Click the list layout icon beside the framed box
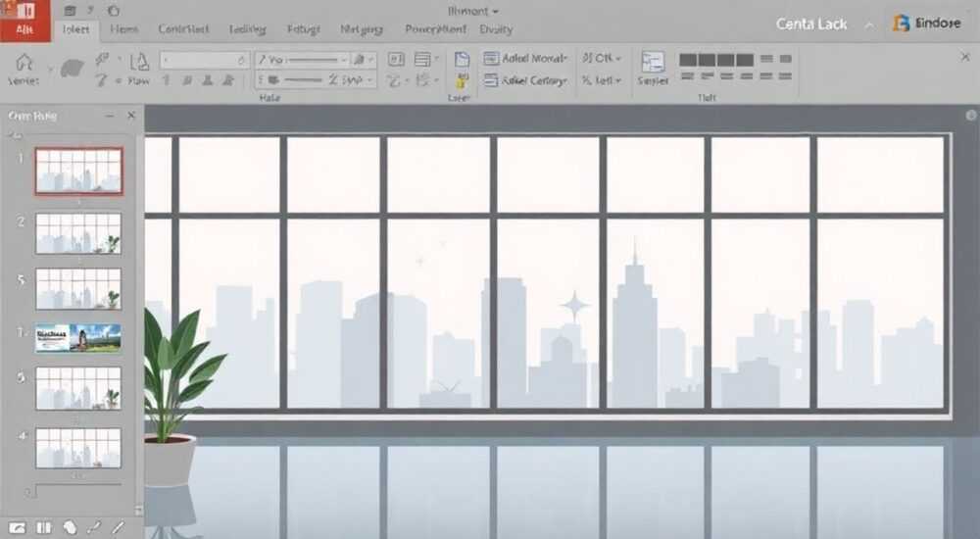The image size is (980, 539). click(x=422, y=60)
